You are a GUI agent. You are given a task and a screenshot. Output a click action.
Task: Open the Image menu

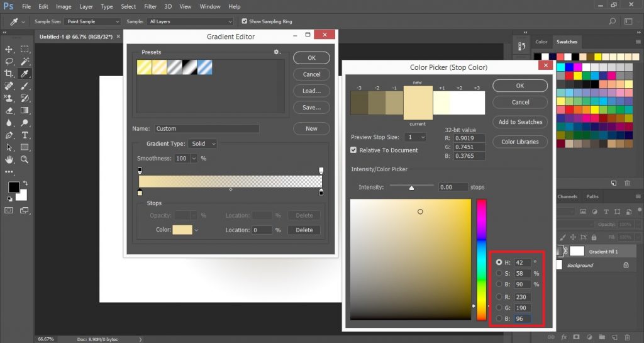[x=64, y=6]
